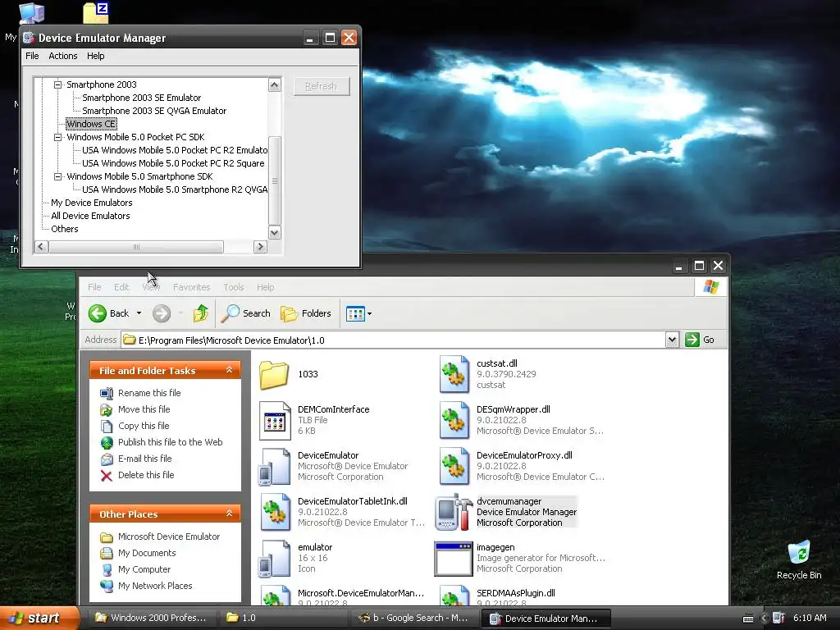Open the Address bar dropdown arrow

point(673,340)
